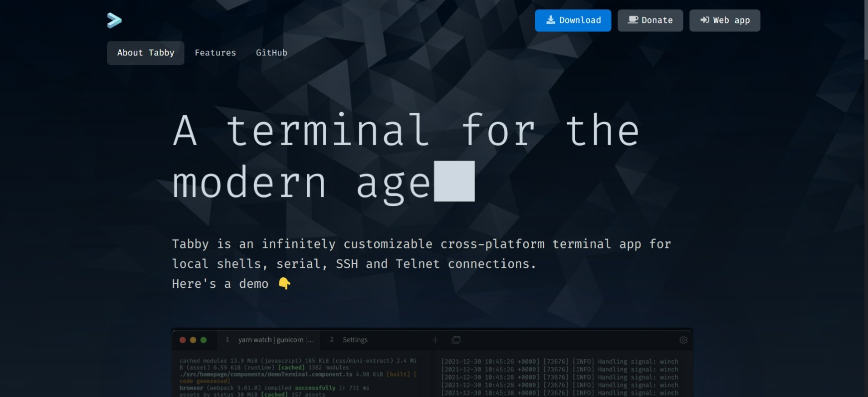The image size is (868, 397).
Task: Click the Tabby logo icon
Action: pyautogui.click(x=114, y=20)
